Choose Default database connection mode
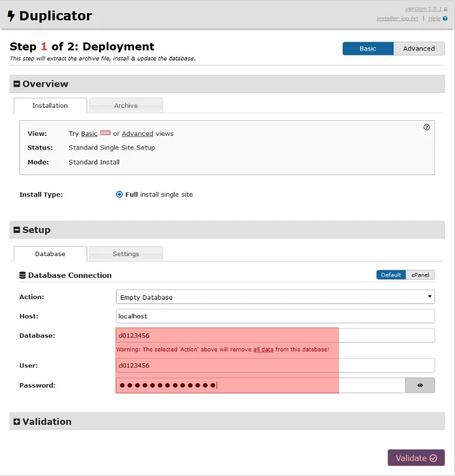The image size is (455, 476). (391, 275)
